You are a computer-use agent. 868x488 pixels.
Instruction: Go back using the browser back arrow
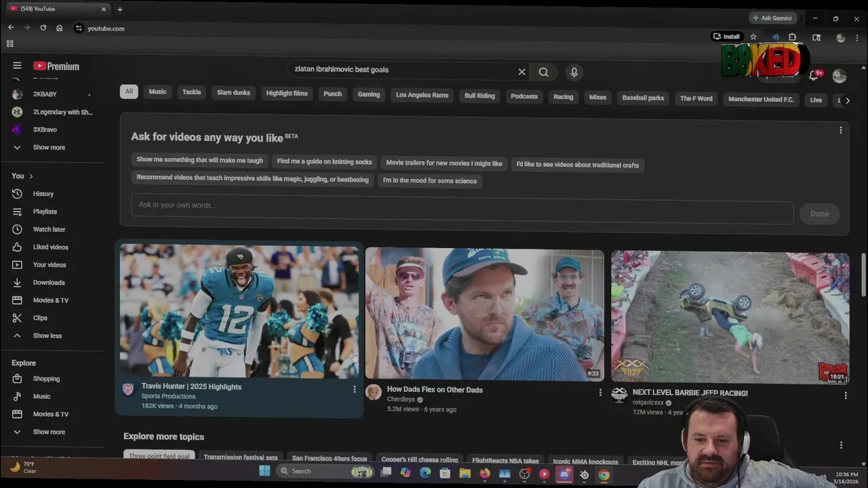pyautogui.click(x=11, y=28)
